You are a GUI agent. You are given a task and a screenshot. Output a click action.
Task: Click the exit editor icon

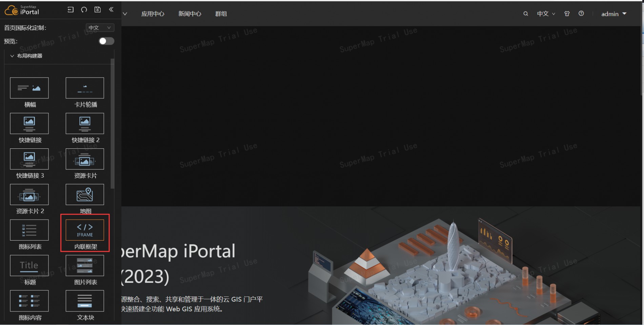pos(71,10)
